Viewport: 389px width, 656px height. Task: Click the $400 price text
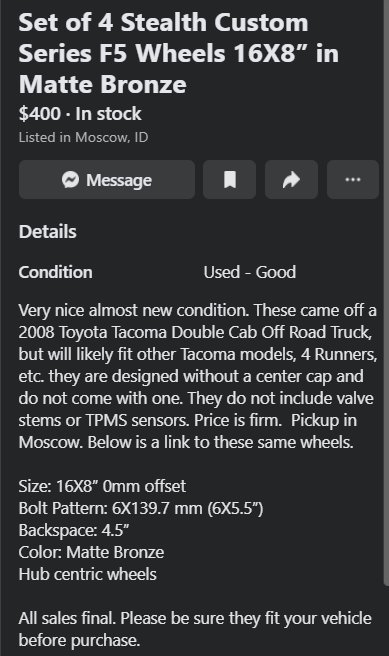pos(39,114)
